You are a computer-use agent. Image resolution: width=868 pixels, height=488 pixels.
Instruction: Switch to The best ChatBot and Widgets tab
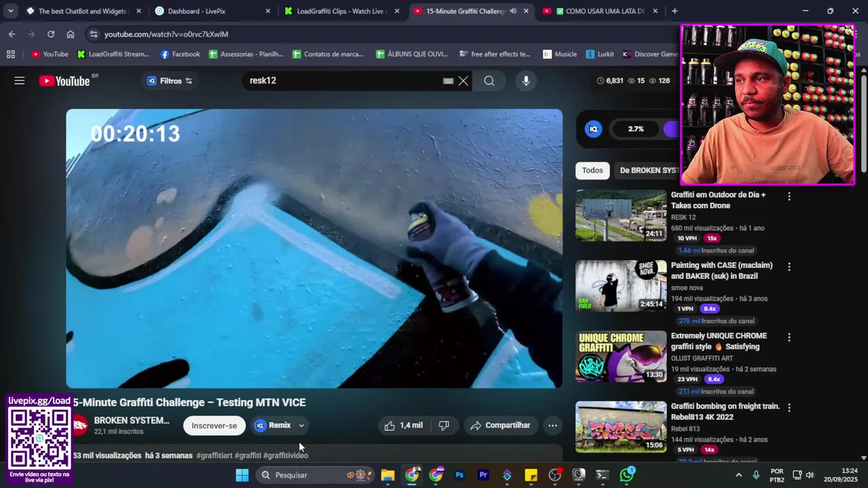click(x=82, y=11)
